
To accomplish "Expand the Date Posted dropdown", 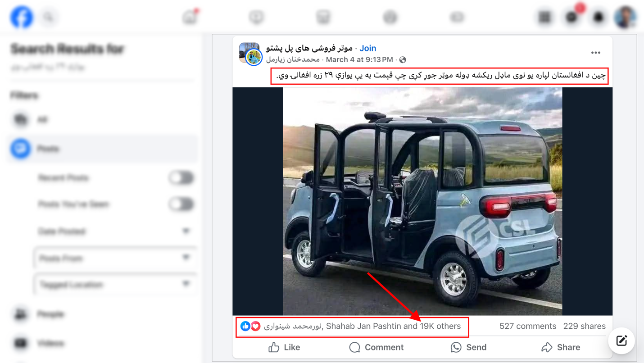I will pyautogui.click(x=114, y=231).
